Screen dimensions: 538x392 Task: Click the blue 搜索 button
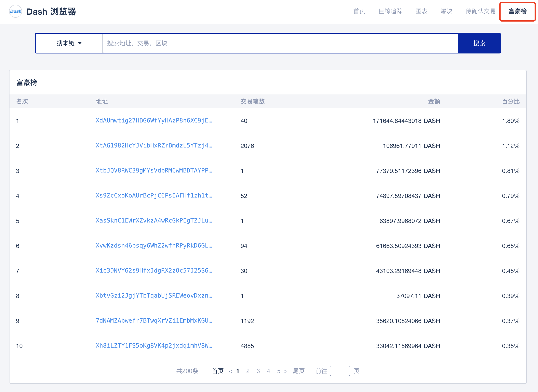tap(479, 43)
